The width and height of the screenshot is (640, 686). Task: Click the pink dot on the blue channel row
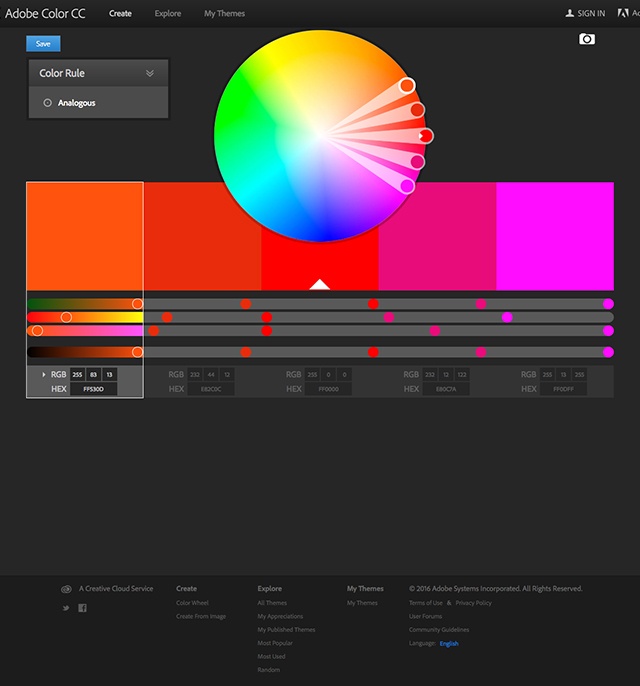click(435, 331)
